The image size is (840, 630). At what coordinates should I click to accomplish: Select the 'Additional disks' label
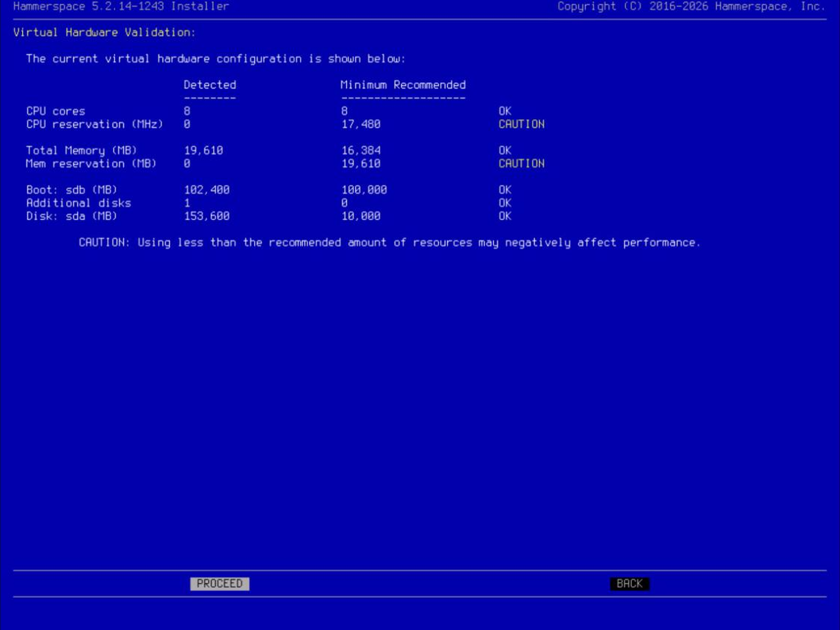pyautogui.click(x=79, y=203)
